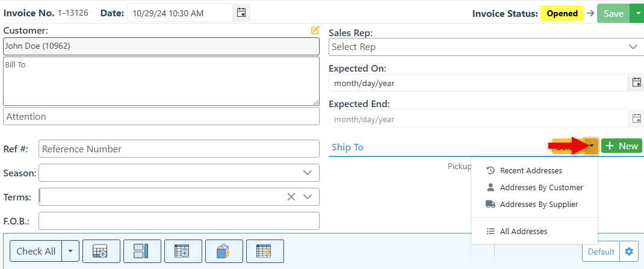
Task: Expand the Sales Rep dropdown
Action: point(633,47)
